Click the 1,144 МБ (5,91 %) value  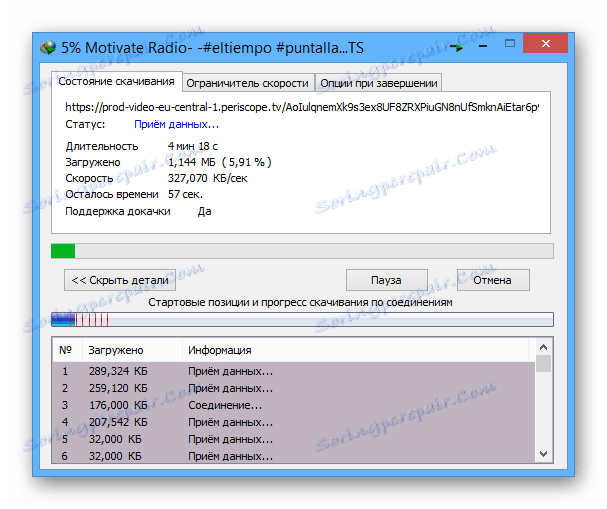[219, 162]
